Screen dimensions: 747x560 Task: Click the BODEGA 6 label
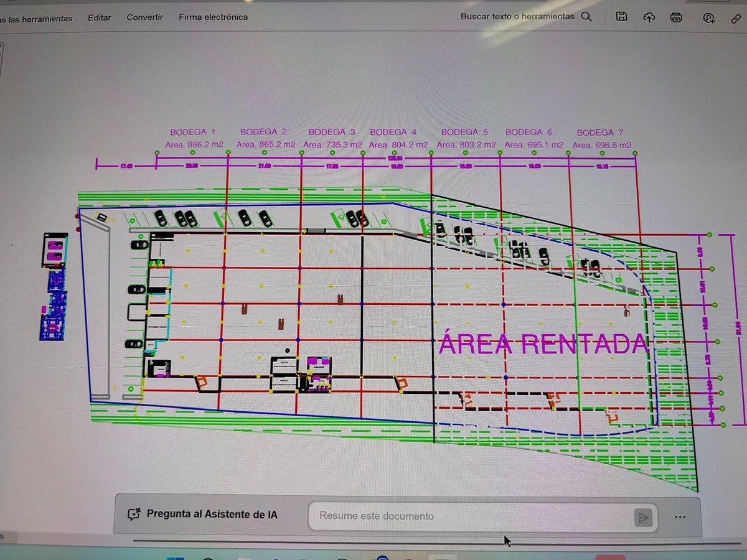point(529,132)
